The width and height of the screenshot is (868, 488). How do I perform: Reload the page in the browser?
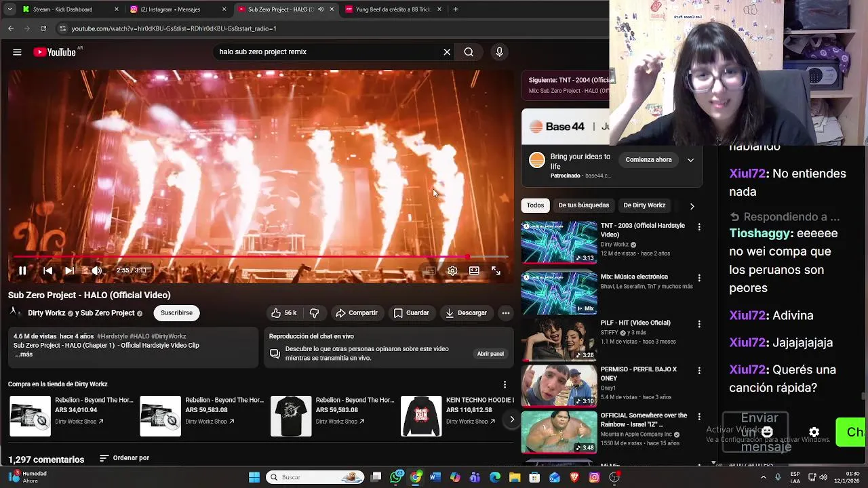[x=43, y=28]
